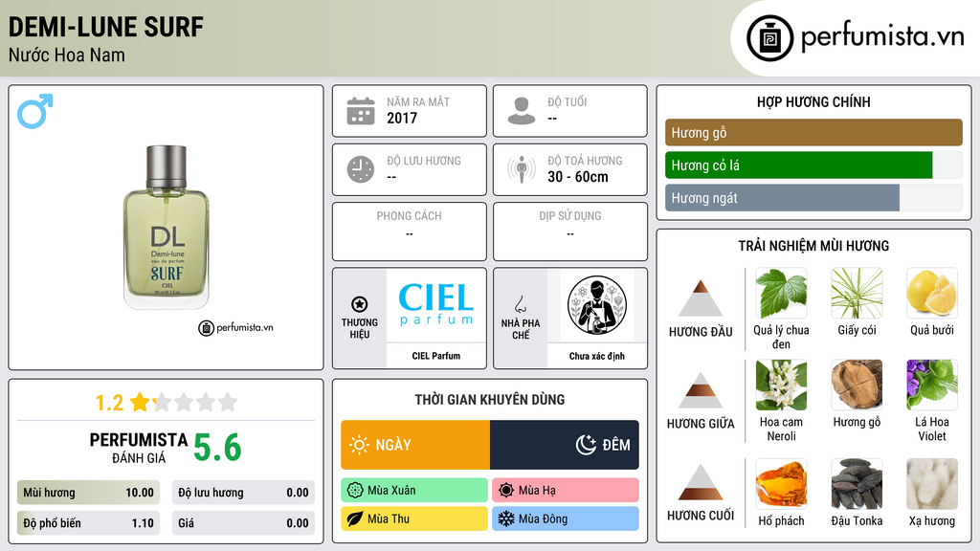Click the Mùa Thu season chip

pos(414,518)
